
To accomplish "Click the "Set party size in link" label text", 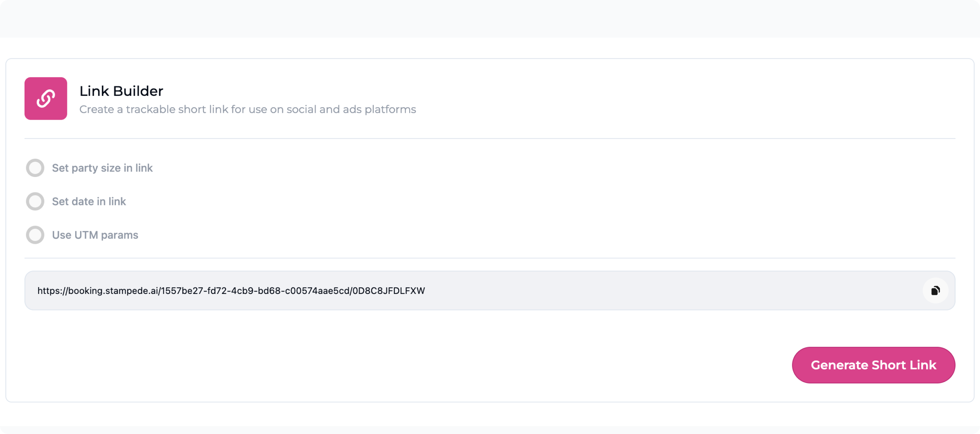I will point(102,168).
